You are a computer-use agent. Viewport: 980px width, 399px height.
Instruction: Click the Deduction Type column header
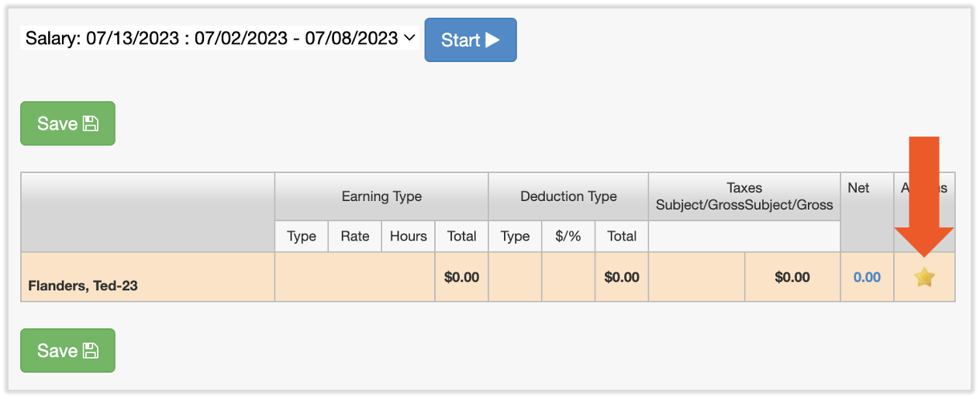[x=568, y=196]
